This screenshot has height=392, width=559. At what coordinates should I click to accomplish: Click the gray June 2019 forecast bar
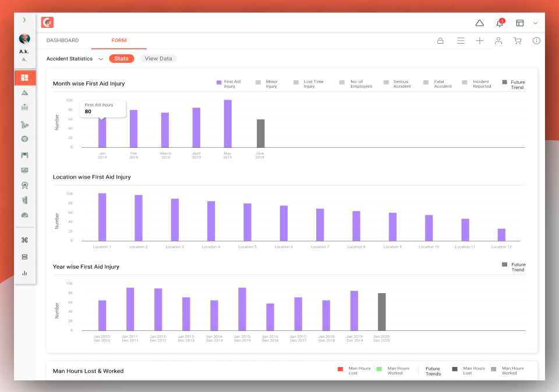tap(261, 134)
